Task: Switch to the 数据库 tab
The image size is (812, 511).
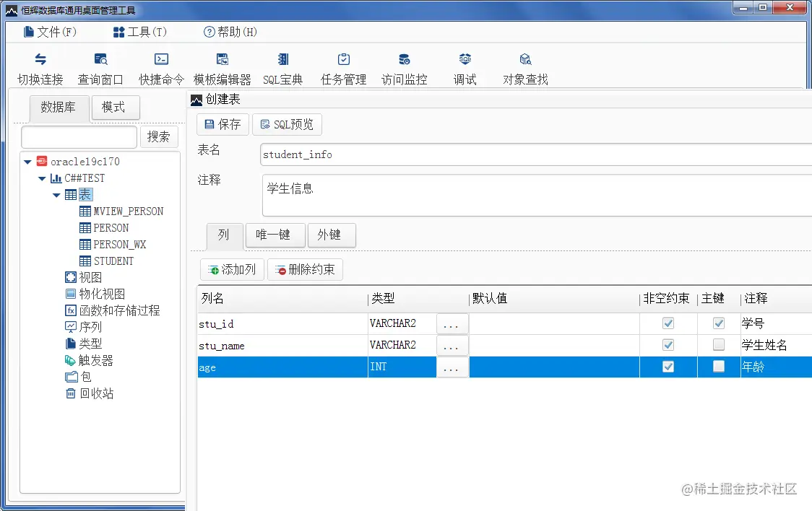Action: tap(59, 108)
